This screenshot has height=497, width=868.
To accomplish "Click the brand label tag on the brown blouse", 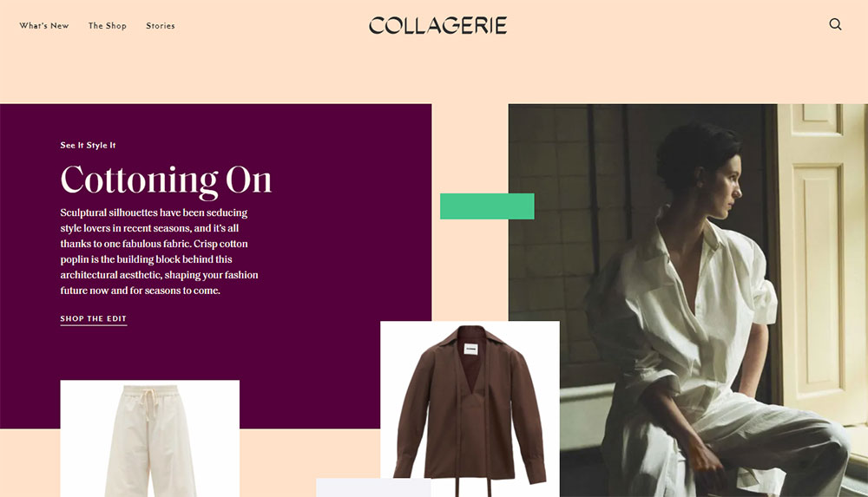I will click(470, 350).
